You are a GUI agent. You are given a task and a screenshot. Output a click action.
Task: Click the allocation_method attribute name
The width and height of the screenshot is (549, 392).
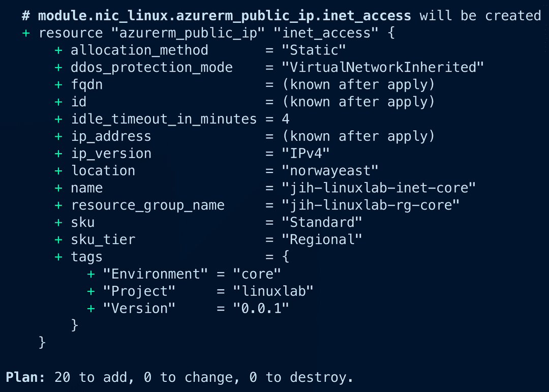[x=139, y=50]
